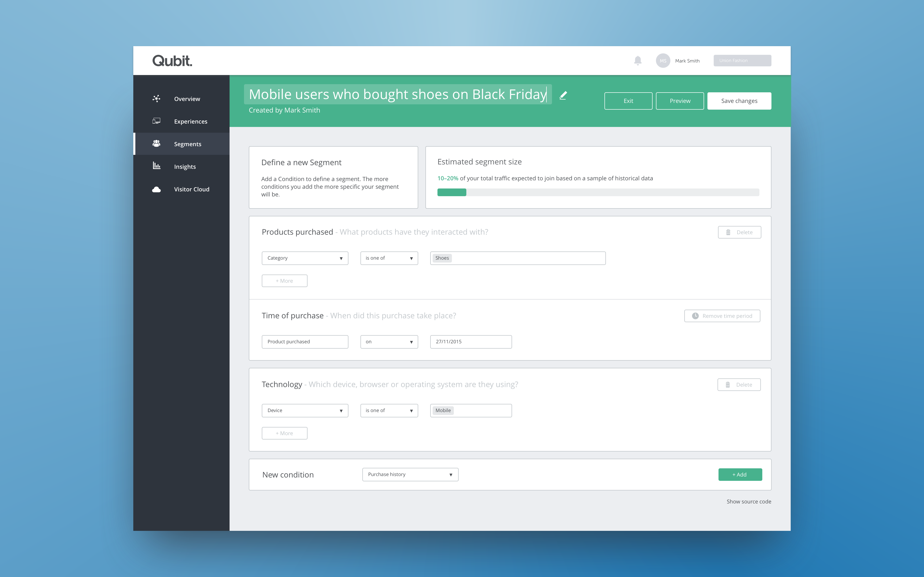Click the Qubit logo

click(172, 61)
